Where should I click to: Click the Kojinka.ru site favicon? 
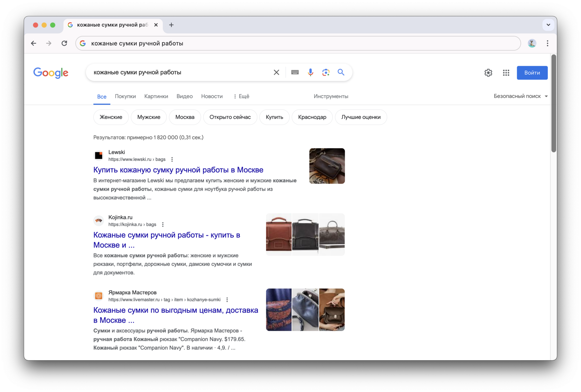pos(99,221)
